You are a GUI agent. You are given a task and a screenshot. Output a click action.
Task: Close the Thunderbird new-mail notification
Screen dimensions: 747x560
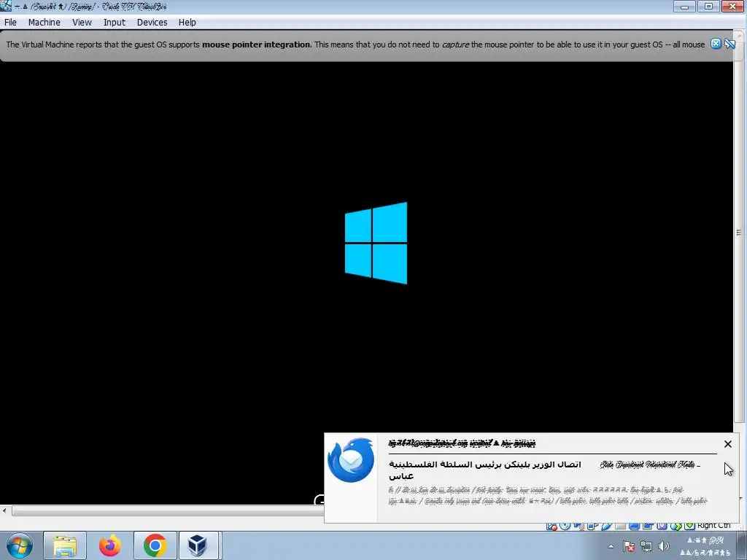coord(727,444)
